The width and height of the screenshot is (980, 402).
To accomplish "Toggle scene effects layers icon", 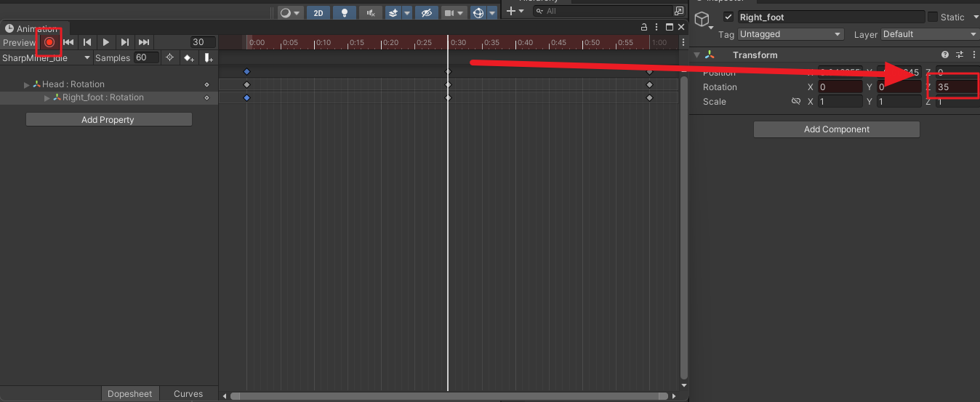I will 393,12.
